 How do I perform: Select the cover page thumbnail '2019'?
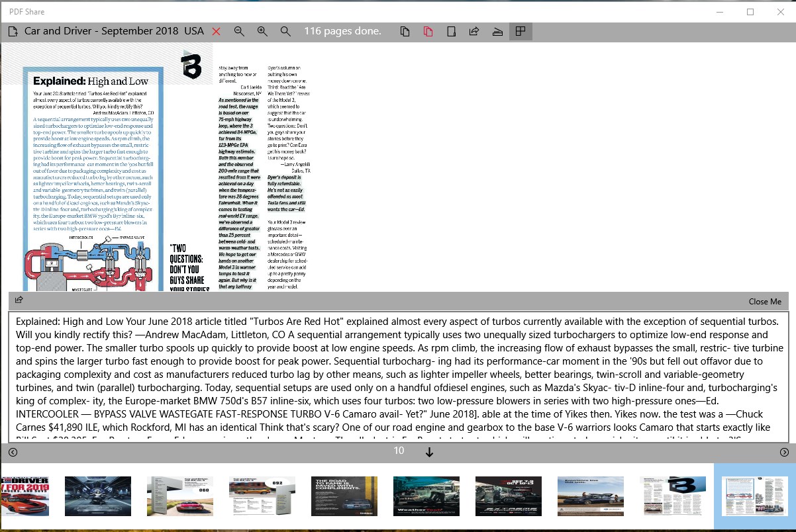pyautogui.click(x=25, y=496)
